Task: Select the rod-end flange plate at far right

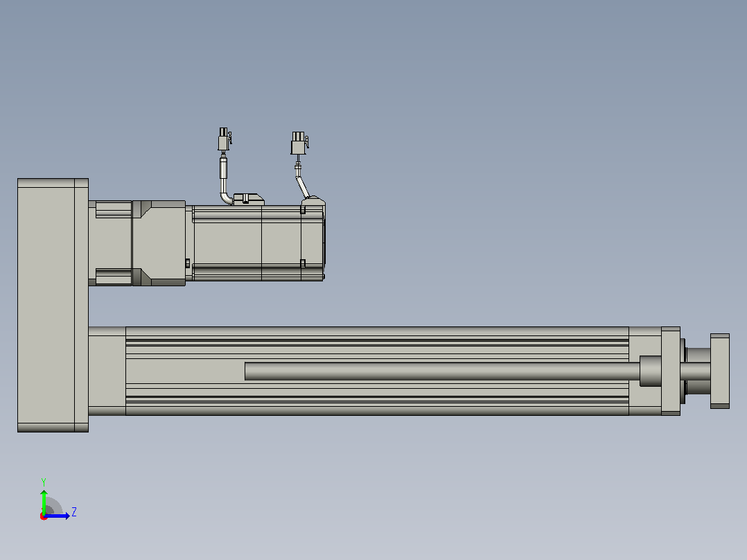Action: coord(720,371)
